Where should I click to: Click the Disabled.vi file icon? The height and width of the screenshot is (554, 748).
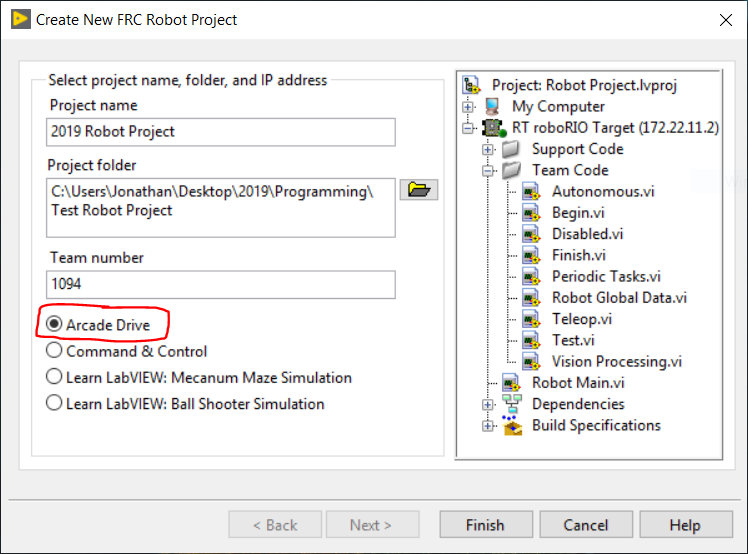(531, 234)
